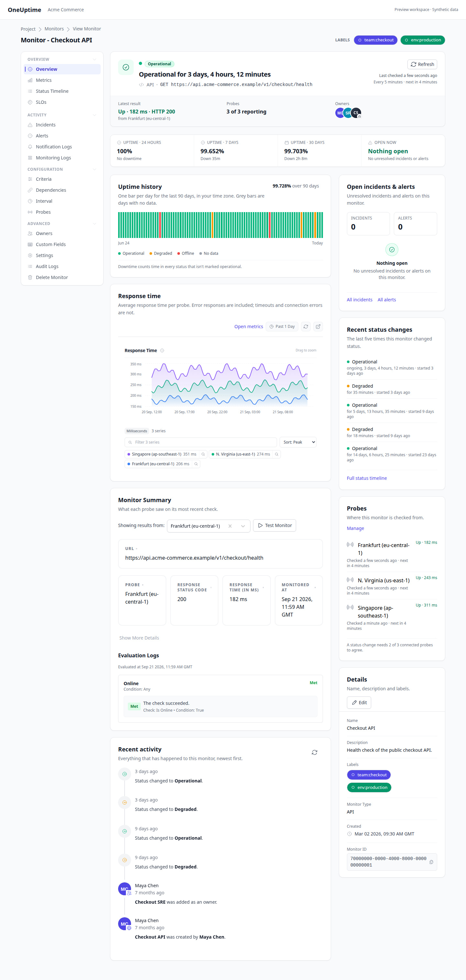
Task: Collapse the Overview sidebar section
Action: [94, 59]
